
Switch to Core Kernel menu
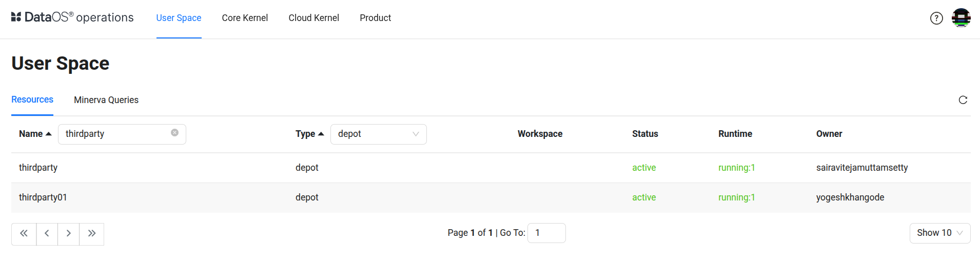point(245,18)
